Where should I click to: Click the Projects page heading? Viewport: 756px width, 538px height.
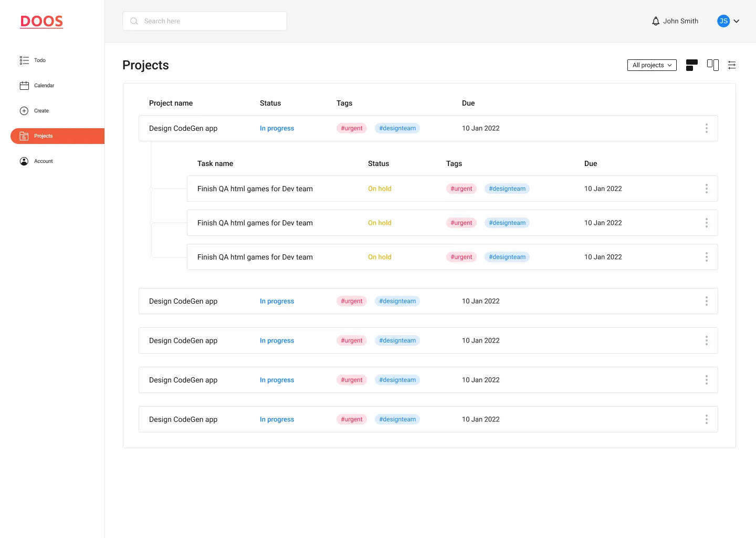pyautogui.click(x=145, y=65)
